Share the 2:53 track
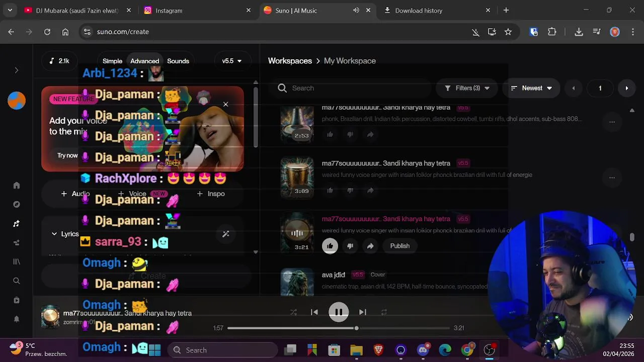This screenshot has width=644, height=362. pos(370,134)
